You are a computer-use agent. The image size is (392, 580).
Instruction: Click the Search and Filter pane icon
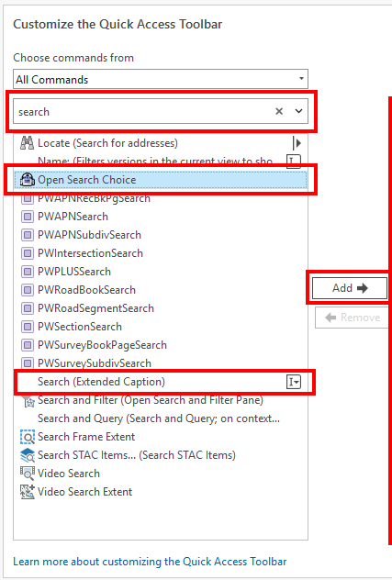(28, 401)
